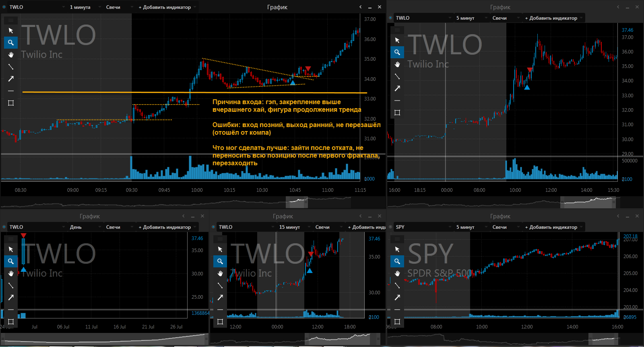Toggle the link circle beside TWLO in the 1-minute chart
Viewport: 644px width, 347px height.
click(x=4, y=7)
